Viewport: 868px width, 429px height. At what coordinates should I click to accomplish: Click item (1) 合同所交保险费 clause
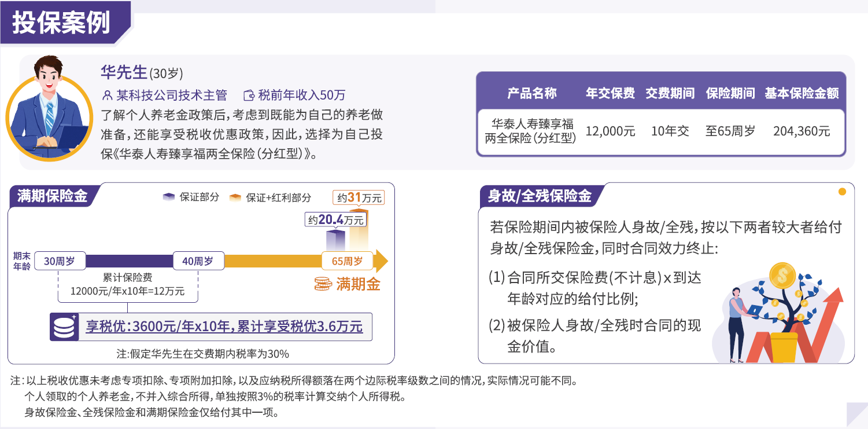pyautogui.click(x=595, y=288)
